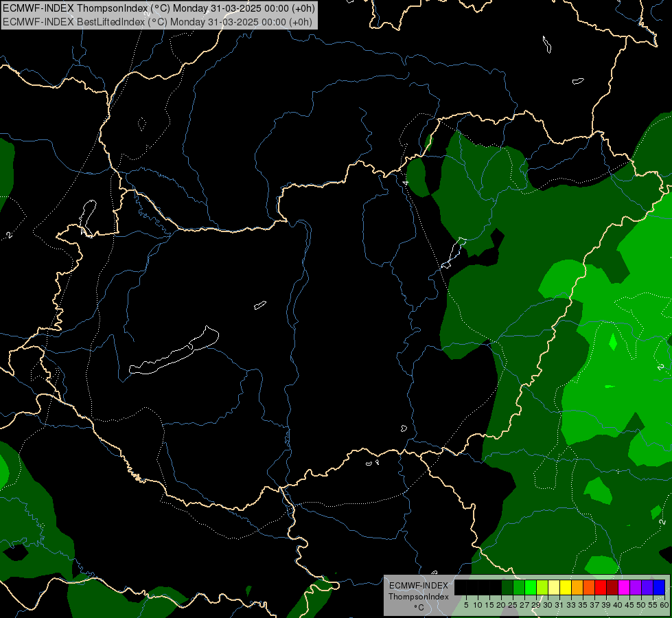Select the dark green 20–25 legend swatch

click(x=507, y=587)
